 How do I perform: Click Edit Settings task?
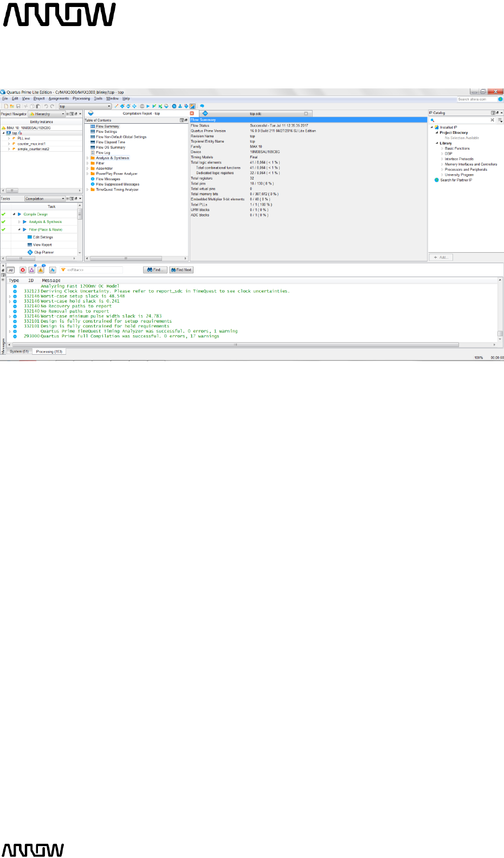click(43, 237)
